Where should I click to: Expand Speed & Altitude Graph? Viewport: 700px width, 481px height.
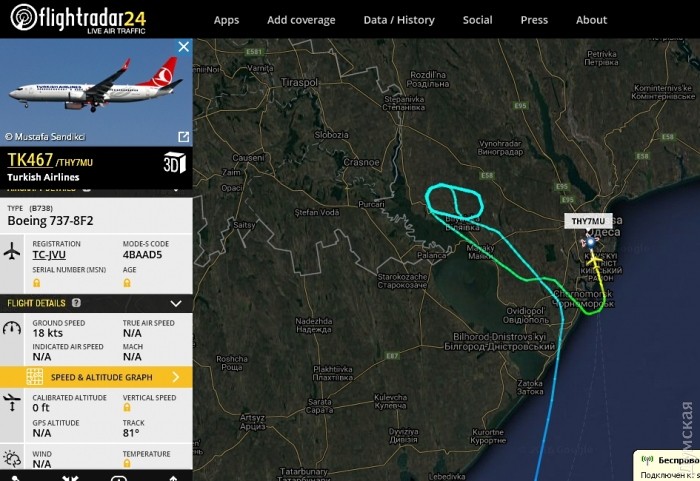coord(96,377)
